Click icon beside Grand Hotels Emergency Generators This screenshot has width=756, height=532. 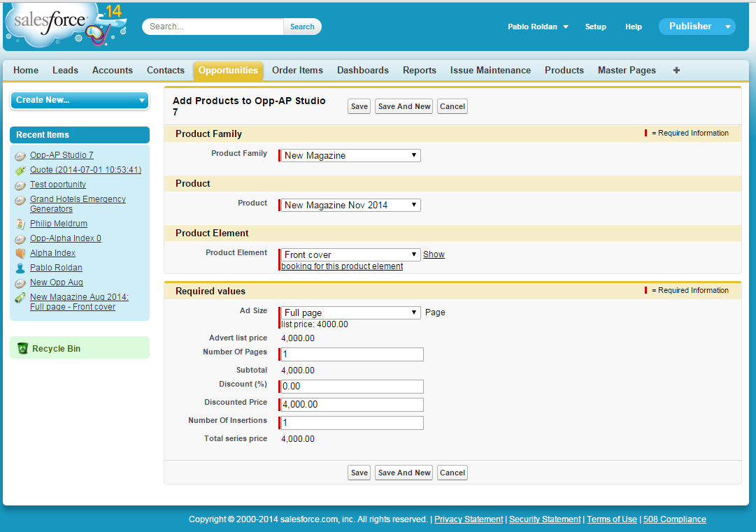pyautogui.click(x=20, y=200)
